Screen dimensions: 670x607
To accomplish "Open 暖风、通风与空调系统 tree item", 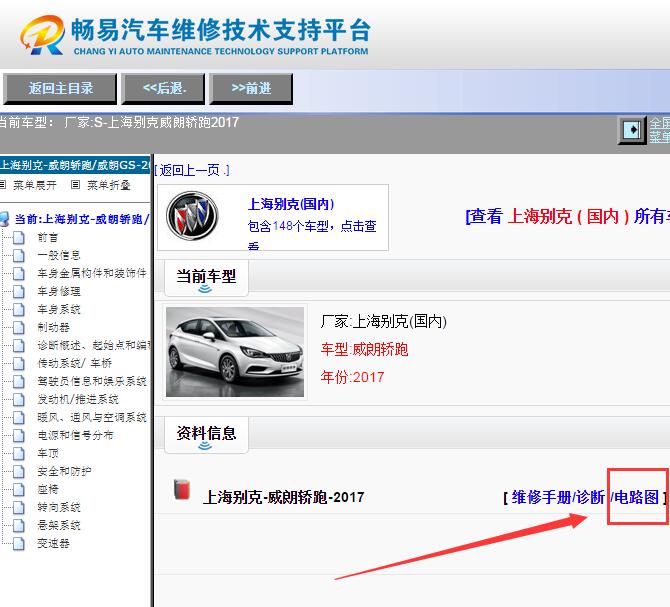I will 92,417.
